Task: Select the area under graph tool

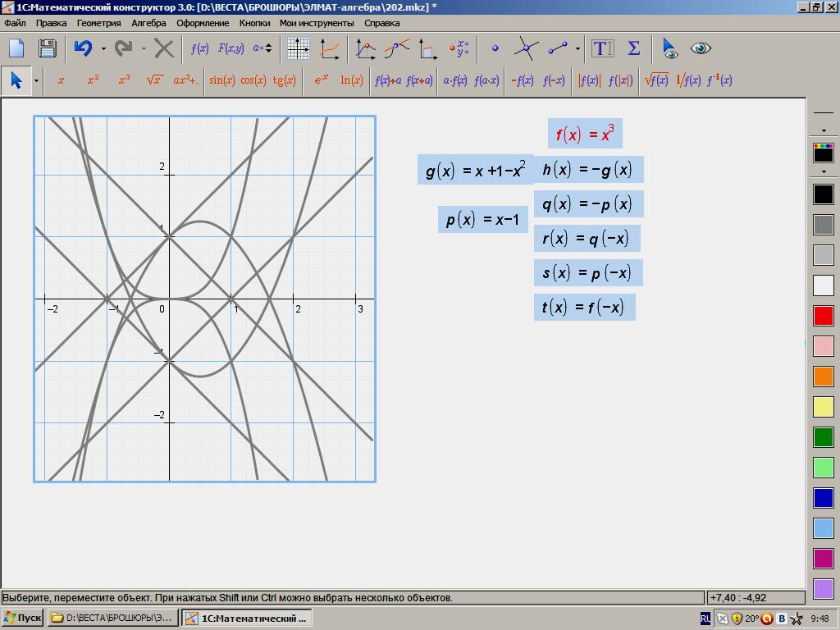Action: (x=427, y=48)
